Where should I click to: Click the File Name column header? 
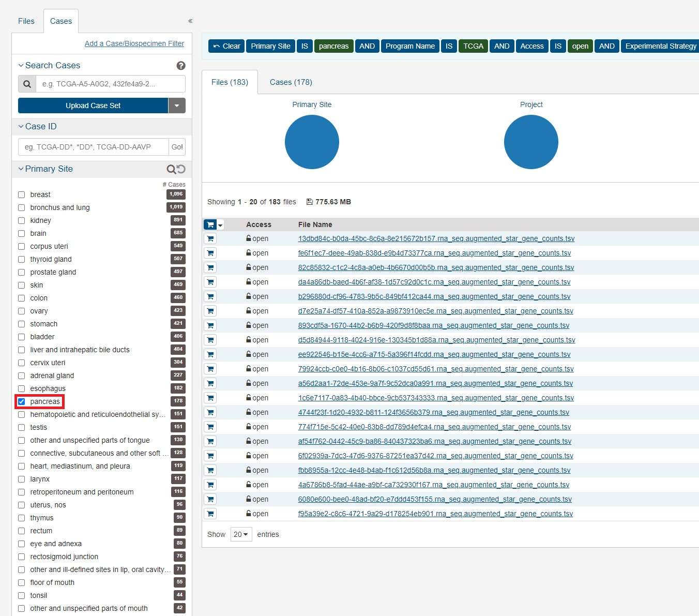[x=315, y=224]
